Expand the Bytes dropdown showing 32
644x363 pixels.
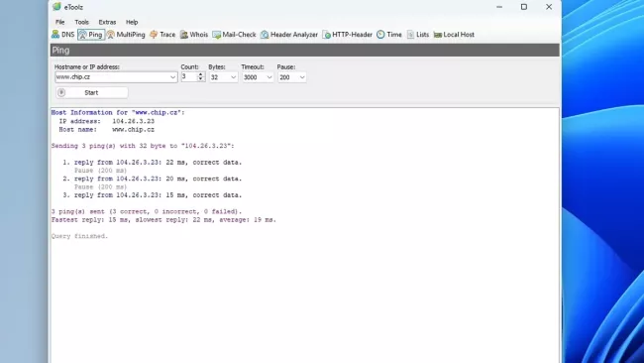pyautogui.click(x=233, y=77)
